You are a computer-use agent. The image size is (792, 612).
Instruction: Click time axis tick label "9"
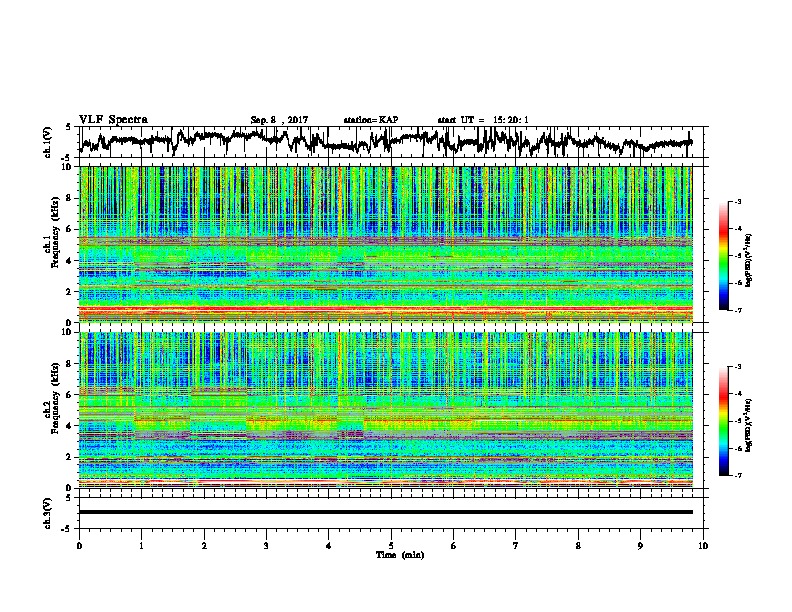(641, 546)
